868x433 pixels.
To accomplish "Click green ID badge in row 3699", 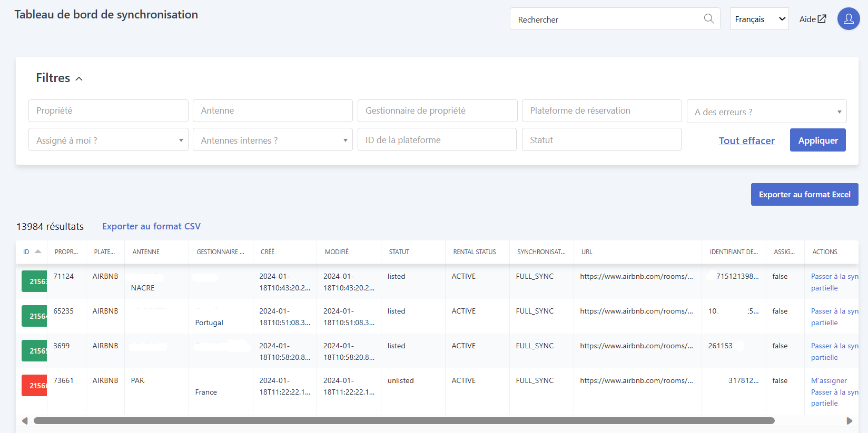I will tap(34, 351).
